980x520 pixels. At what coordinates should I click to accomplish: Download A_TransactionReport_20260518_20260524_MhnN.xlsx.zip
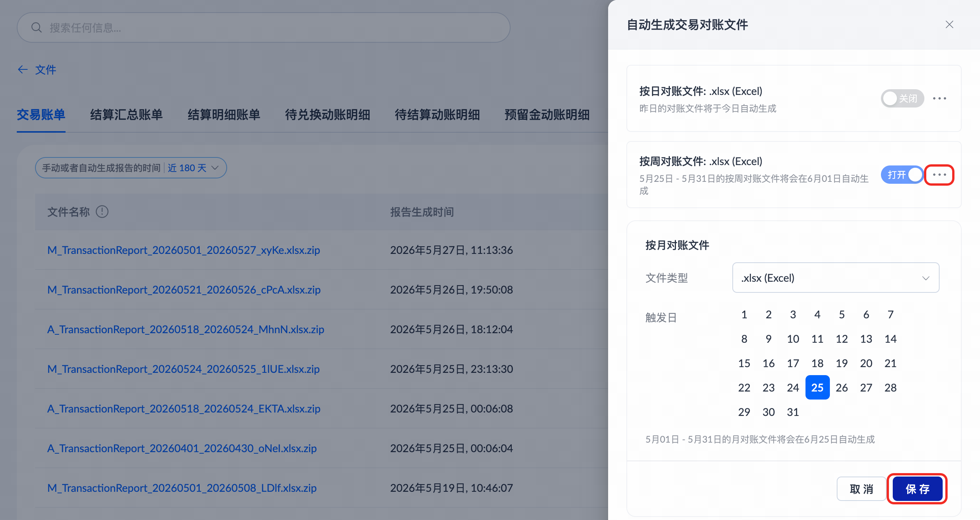(186, 329)
